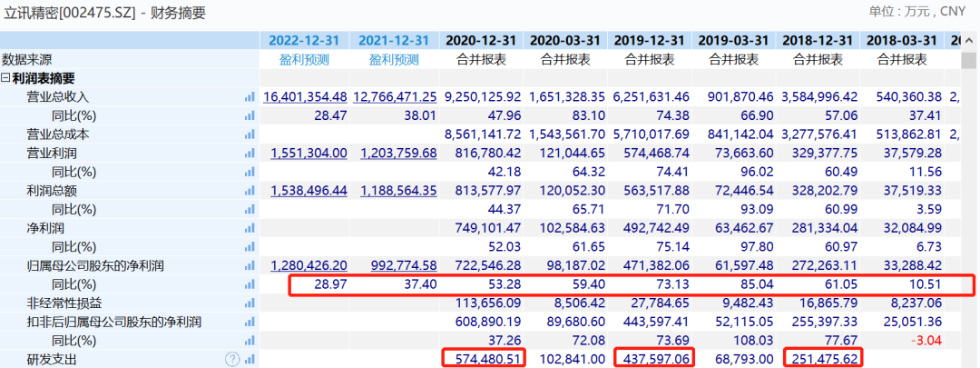Open forecast total profit 1,538,496.44
Viewport: 980px width, 368px height.
click(309, 191)
